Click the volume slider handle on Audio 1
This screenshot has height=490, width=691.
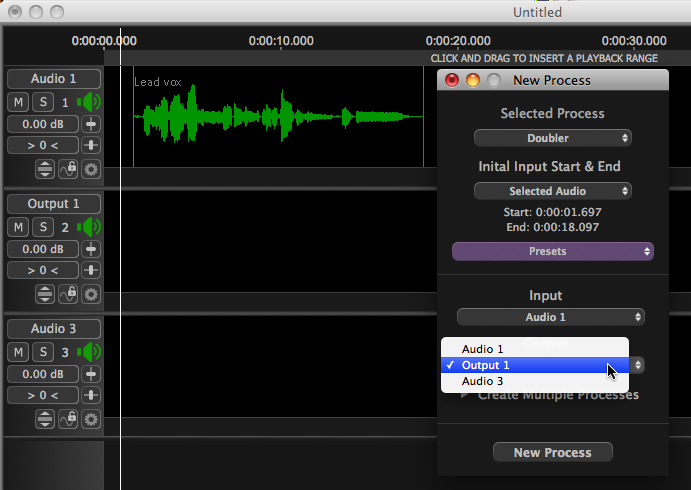tap(91, 124)
